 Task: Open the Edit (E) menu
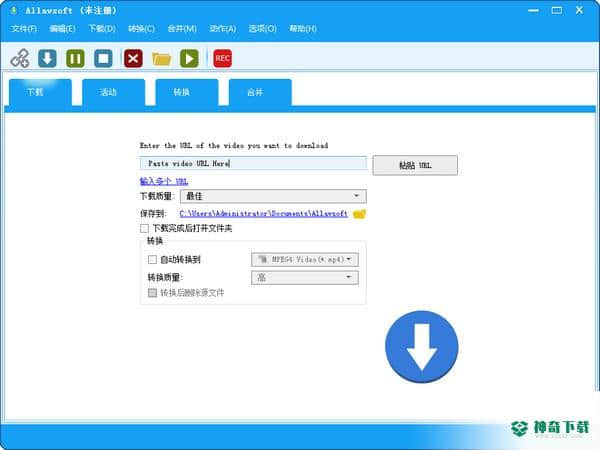[x=62, y=29]
